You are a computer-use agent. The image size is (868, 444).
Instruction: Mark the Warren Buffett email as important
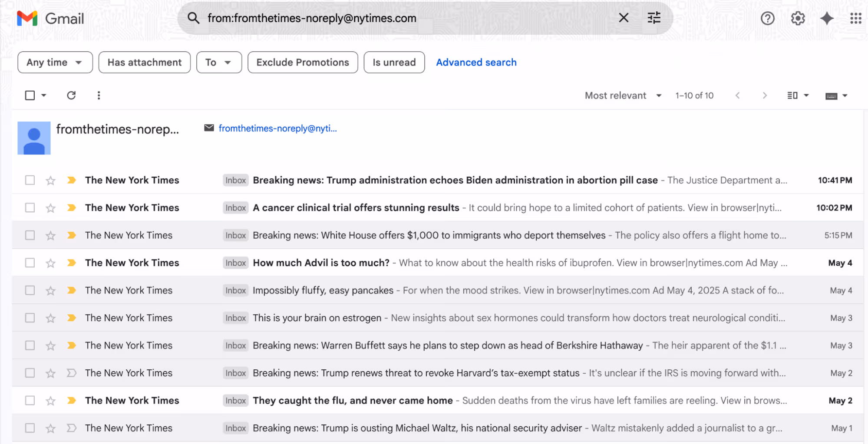(71, 345)
